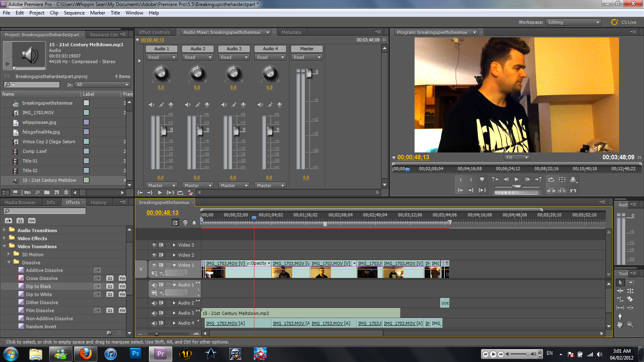This screenshot has width=644, height=362.
Task: Mute the Audio 3 track speaker
Action: (154, 313)
